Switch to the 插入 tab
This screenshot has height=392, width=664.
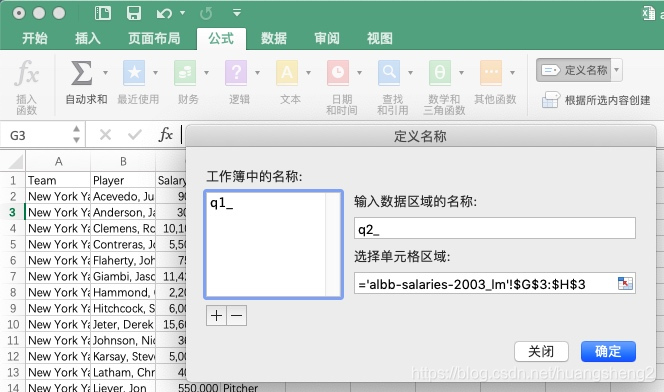[x=88, y=39]
